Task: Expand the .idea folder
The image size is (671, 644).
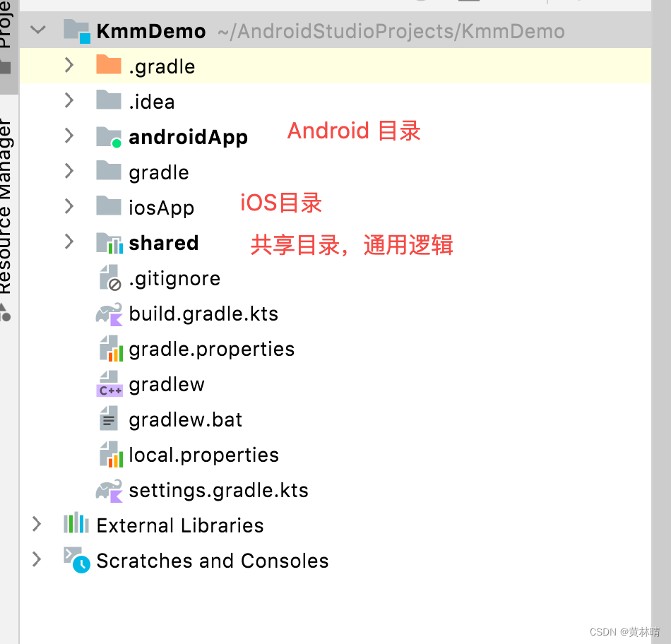Action: tap(69, 100)
